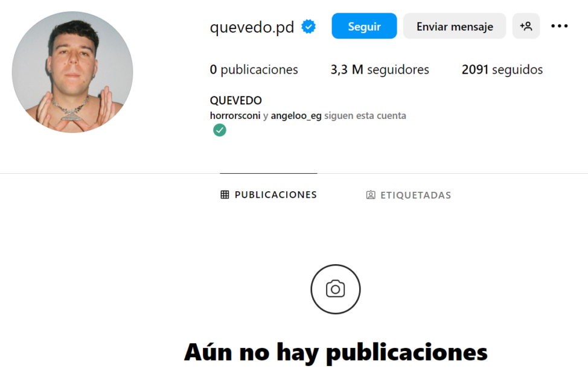Screen dimensions: 588x380
Task: Click 'siguen esta cuenta' mutual followers text
Action: click(365, 115)
